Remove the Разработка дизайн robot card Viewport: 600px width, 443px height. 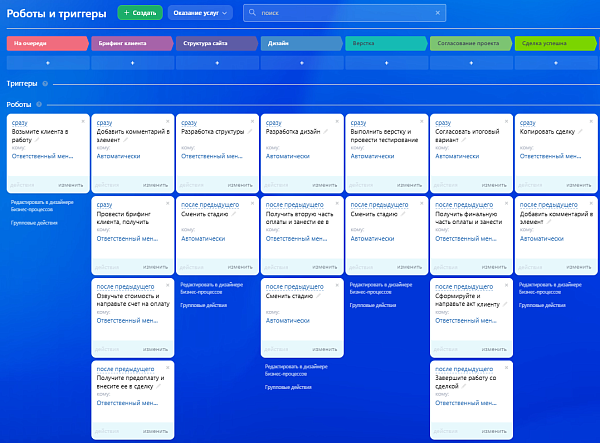point(337,121)
